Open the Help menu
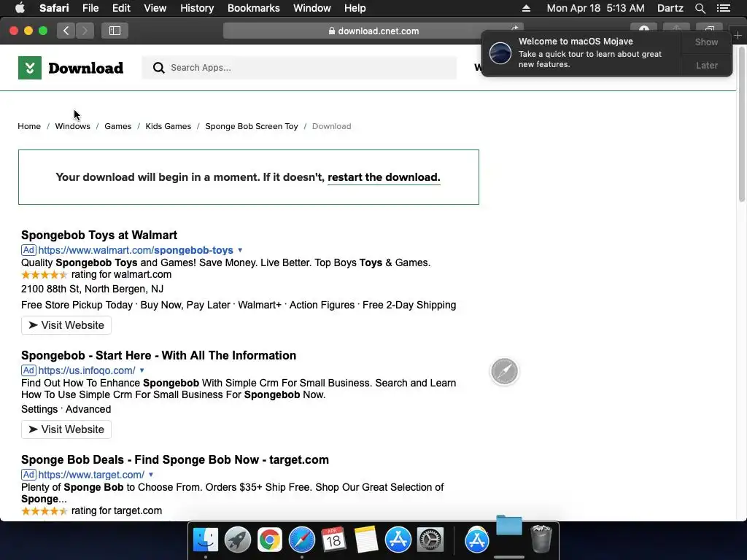The height and width of the screenshot is (560, 747). 355,8
